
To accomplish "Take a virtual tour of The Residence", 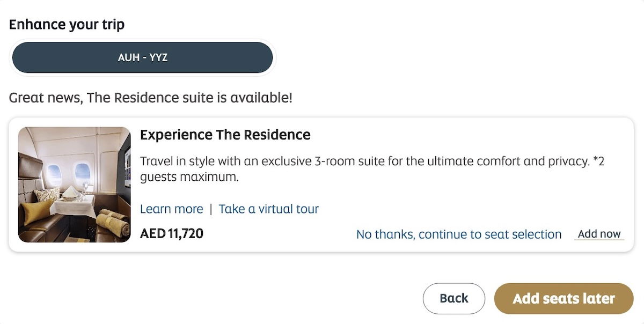I will (269, 209).
